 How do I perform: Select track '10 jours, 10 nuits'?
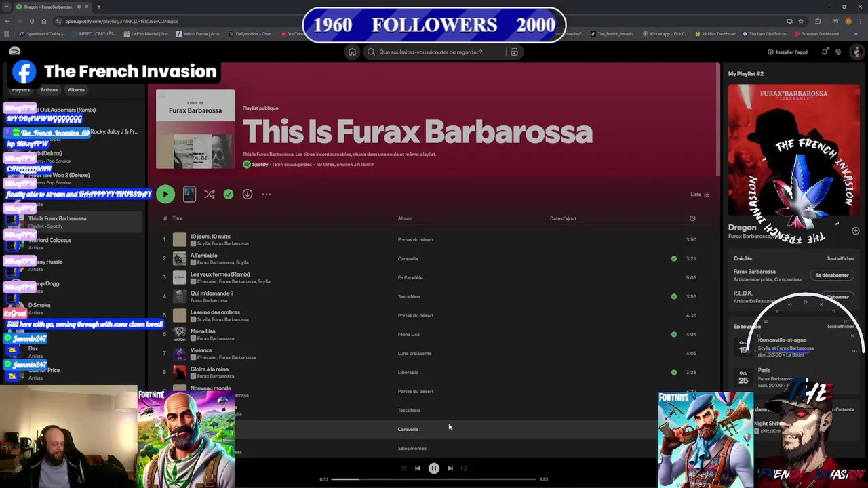210,237
